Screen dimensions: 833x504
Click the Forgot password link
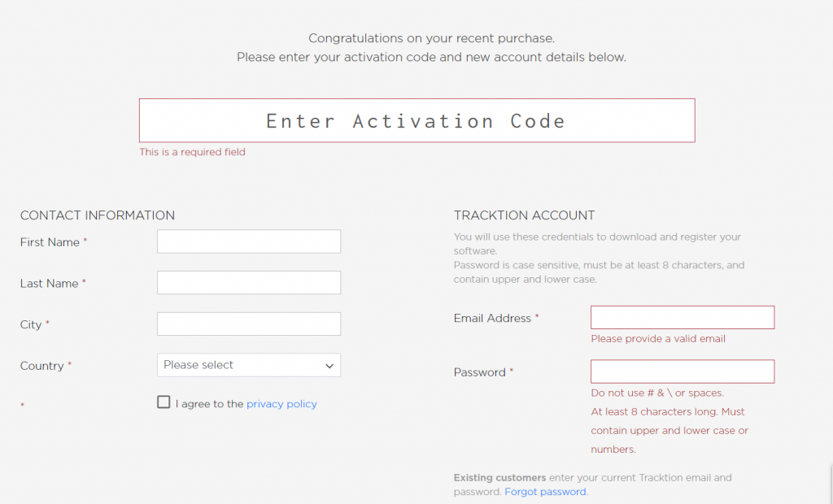click(545, 491)
